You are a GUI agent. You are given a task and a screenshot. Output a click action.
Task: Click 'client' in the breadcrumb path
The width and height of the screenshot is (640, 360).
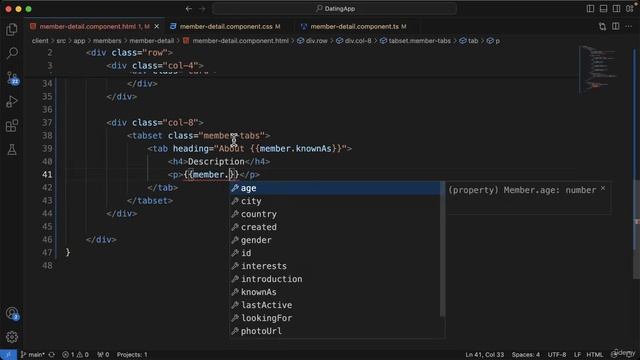40,41
